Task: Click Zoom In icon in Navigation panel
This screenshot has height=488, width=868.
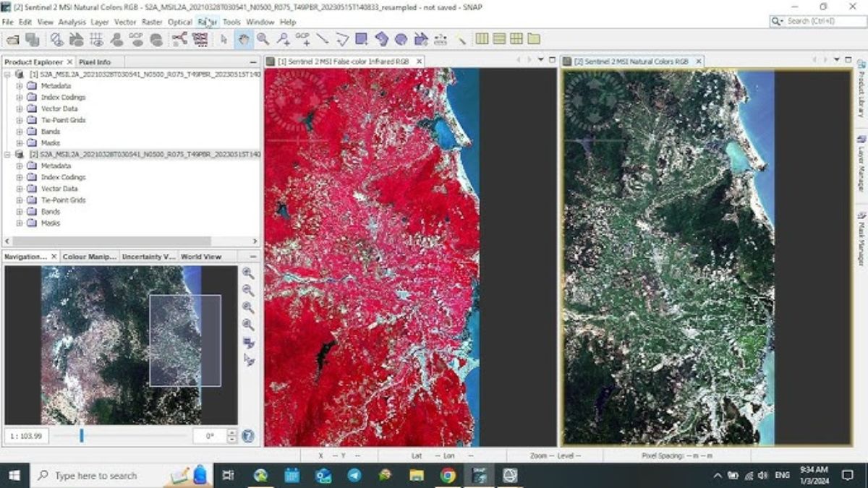Action: click(x=248, y=273)
